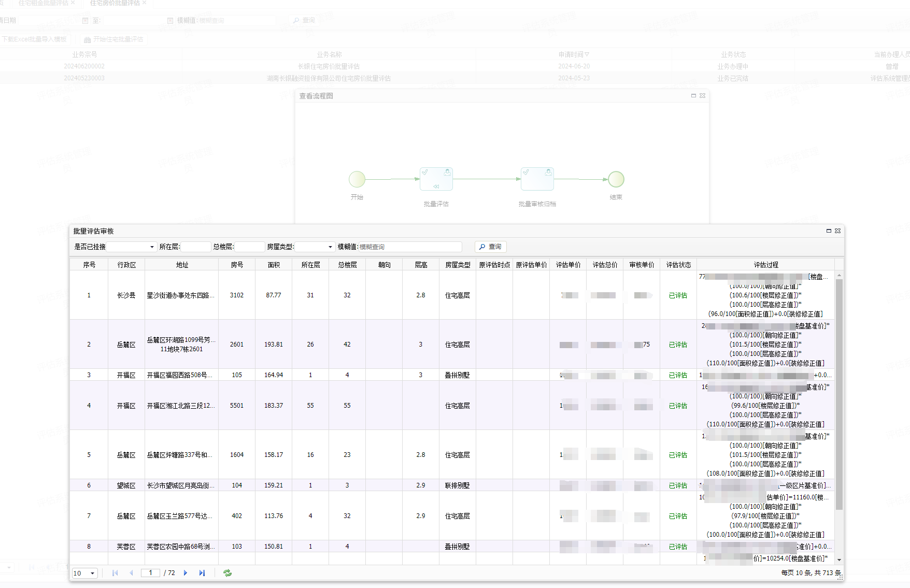Select background row 202405230003
This screenshot has height=588, width=910.
455,78
